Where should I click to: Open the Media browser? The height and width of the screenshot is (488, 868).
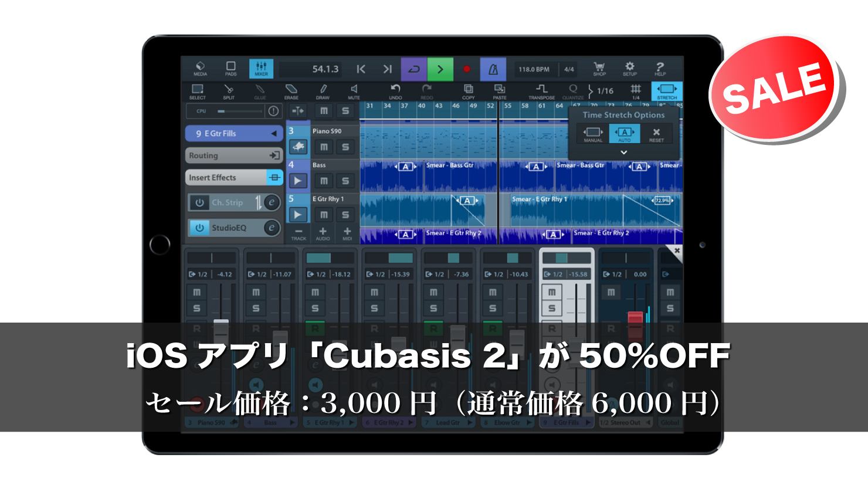pos(200,69)
